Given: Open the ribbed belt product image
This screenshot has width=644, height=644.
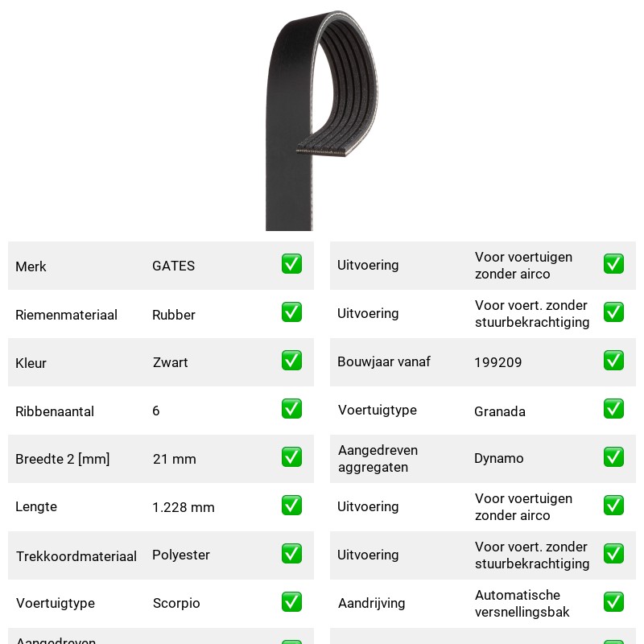Looking at the screenshot, I should click(321, 120).
